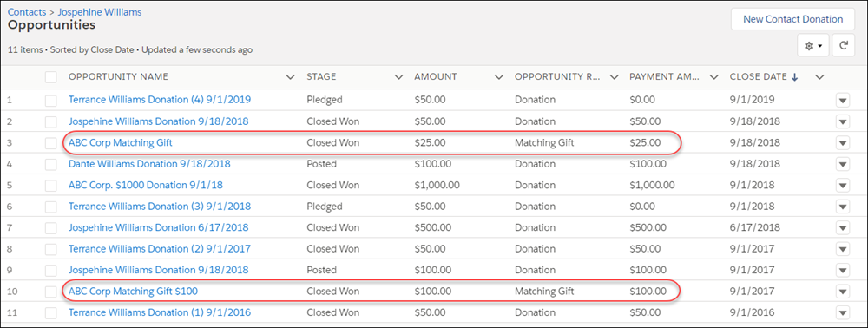Viewport: 868px width, 328px height.
Task: Click Matching Gift record type in $100 row
Action: pyautogui.click(x=544, y=292)
